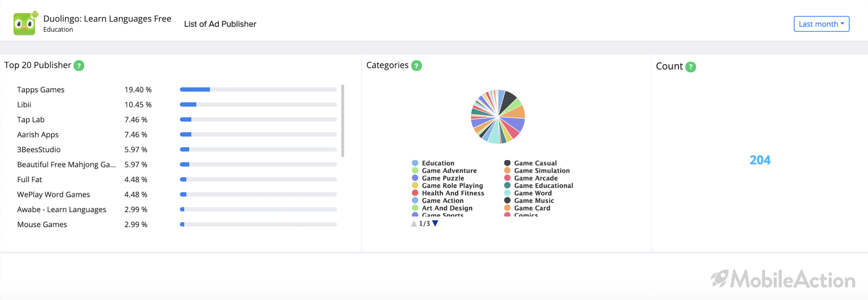Screen dimensions: 868x300
Task: Go to next legend page arrow
Action: 435,223
